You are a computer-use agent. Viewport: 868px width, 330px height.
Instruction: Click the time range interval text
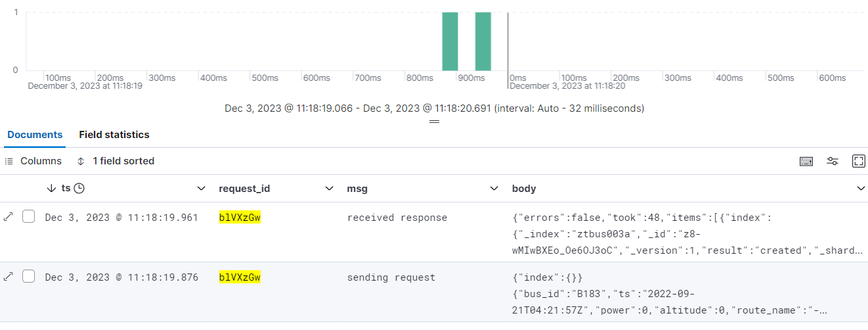click(x=434, y=108)
